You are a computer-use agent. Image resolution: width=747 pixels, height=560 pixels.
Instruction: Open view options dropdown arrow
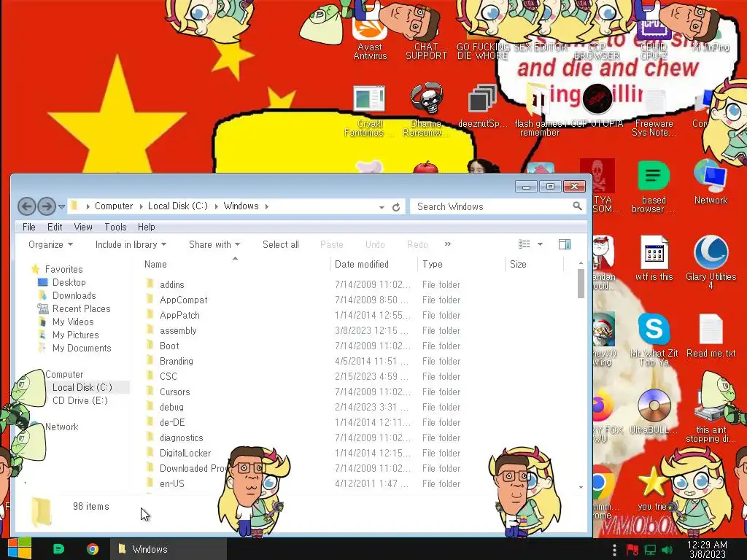coord(540,244)
